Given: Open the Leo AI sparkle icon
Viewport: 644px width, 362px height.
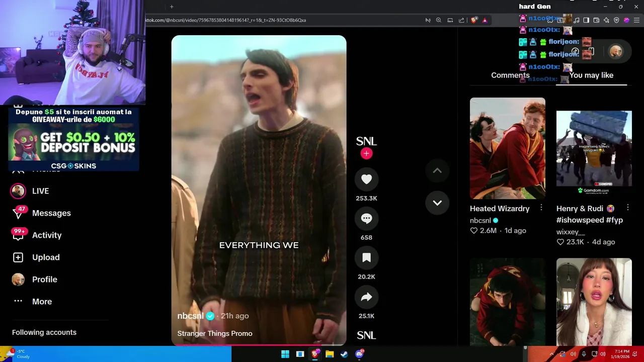Looking at the screenshot, I should tap(606, 20).
